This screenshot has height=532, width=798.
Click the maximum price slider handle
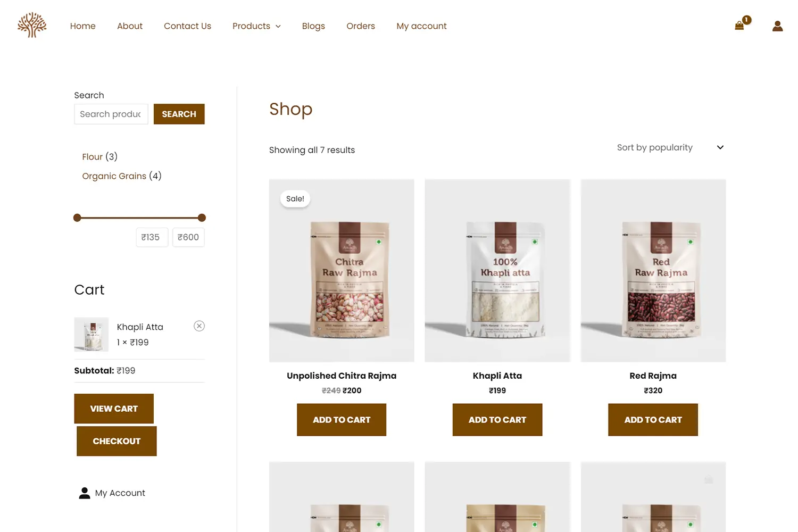click(x=202, y=218)
